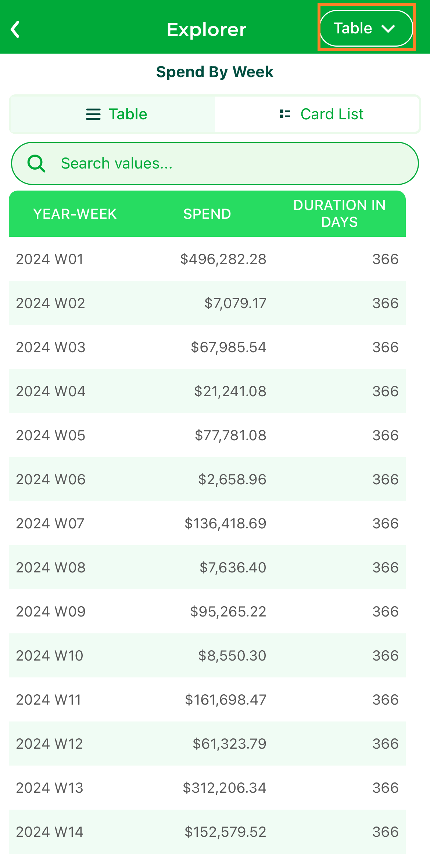Click the Spend By Week title
The image size is (430, 868).
215,72
